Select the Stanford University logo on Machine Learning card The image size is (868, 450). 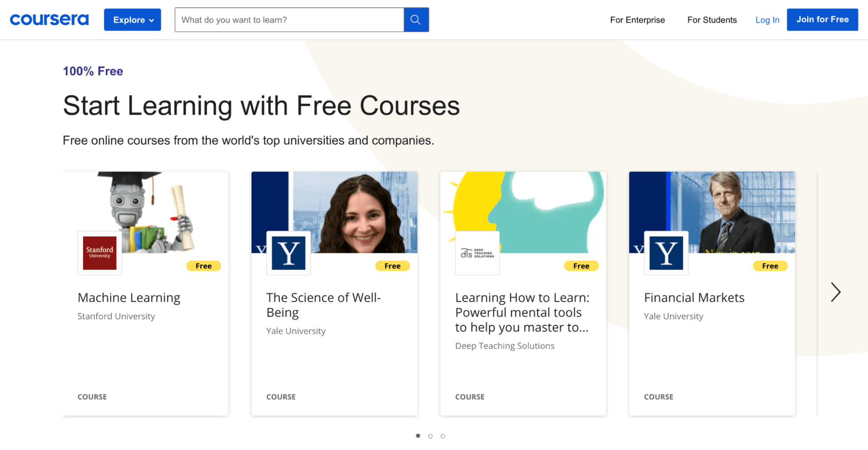coord(99,253)
